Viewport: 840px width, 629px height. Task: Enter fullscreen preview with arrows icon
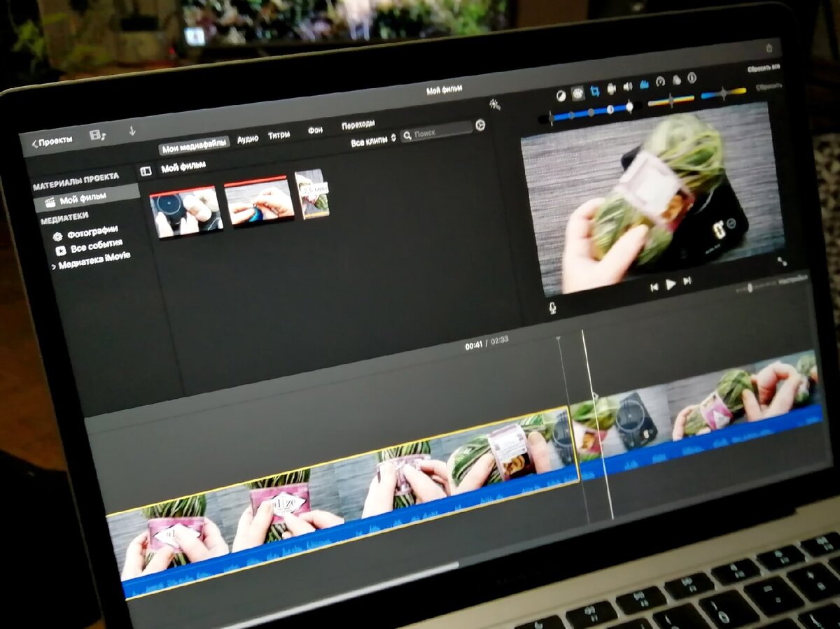[782, 261]
